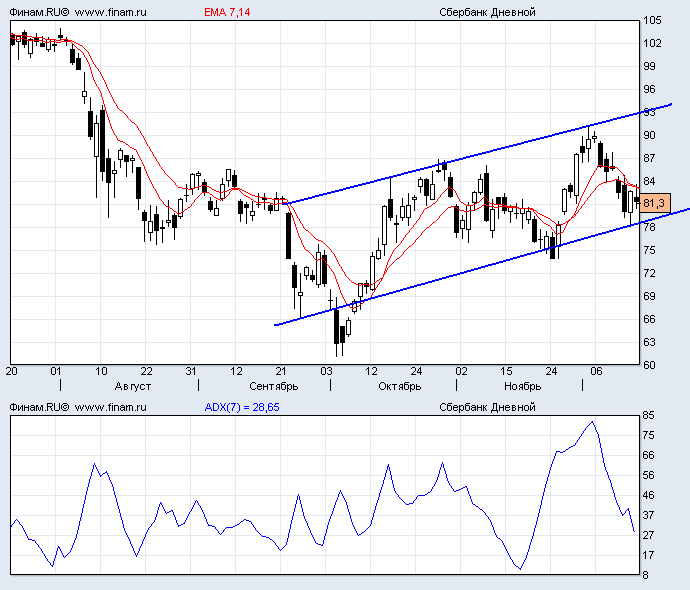690x590 pixels.
Task: Click the 63 price axis value
Action: tap(649, 342)
